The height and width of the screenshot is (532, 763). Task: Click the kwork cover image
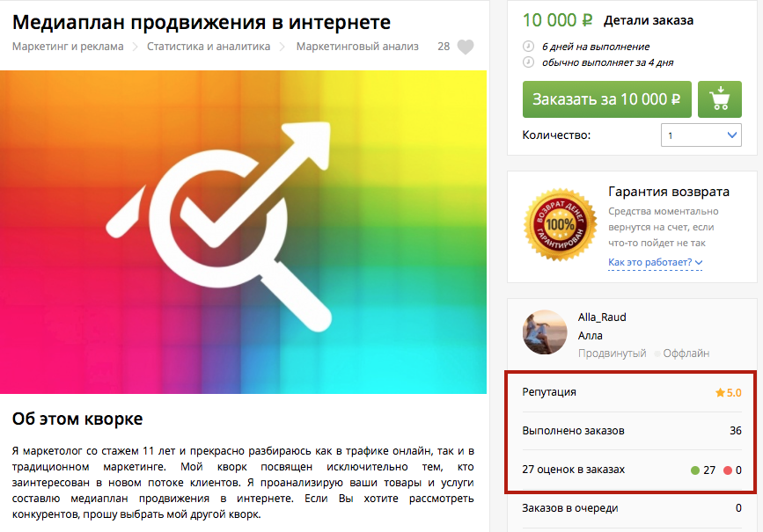(243, 232)
